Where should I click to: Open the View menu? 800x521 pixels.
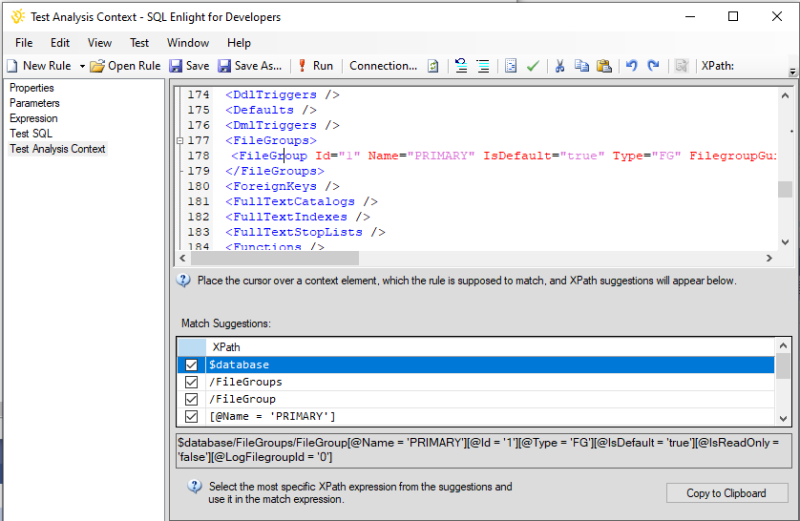pyautogui.click(x=99, y=43)
